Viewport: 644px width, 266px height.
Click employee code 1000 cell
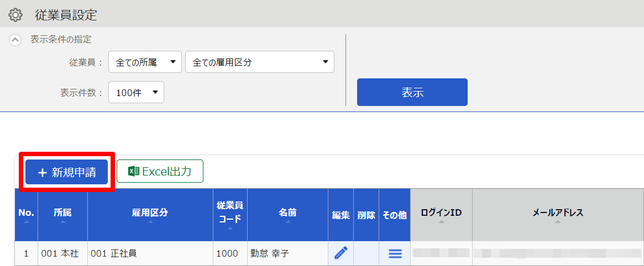tap(231, 254)
